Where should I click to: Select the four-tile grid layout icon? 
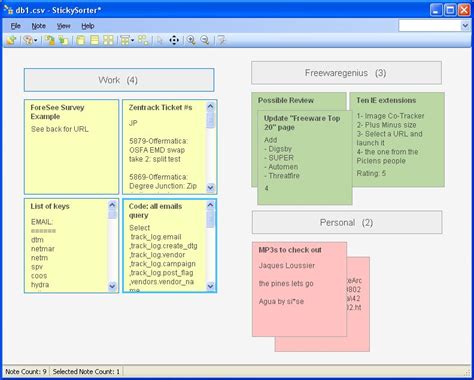click(108, 40)
